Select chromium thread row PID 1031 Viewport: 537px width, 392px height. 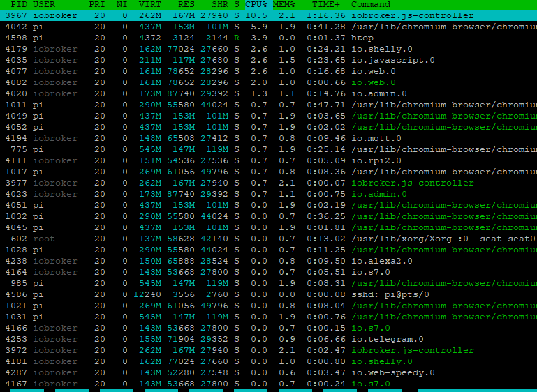pyautogui.click(x=268, y=317)
